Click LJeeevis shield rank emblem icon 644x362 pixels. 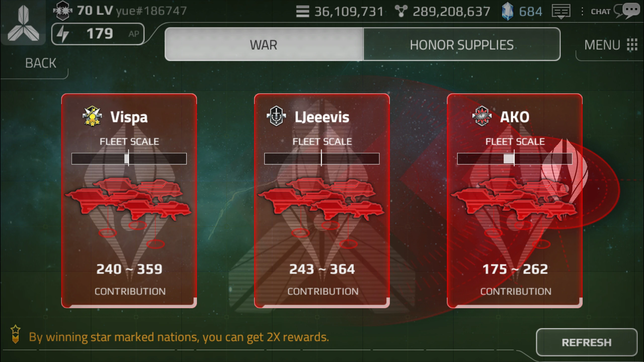276,116
